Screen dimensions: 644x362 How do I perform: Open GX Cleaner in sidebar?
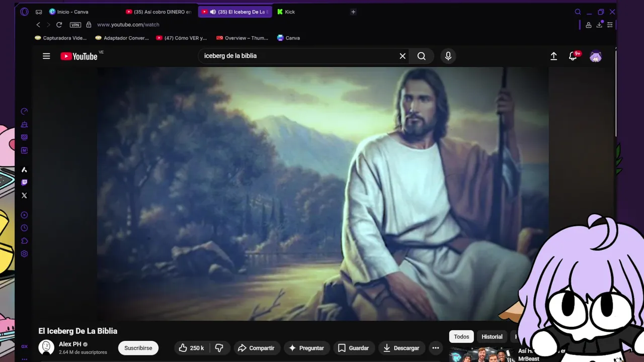coord(24,125)
